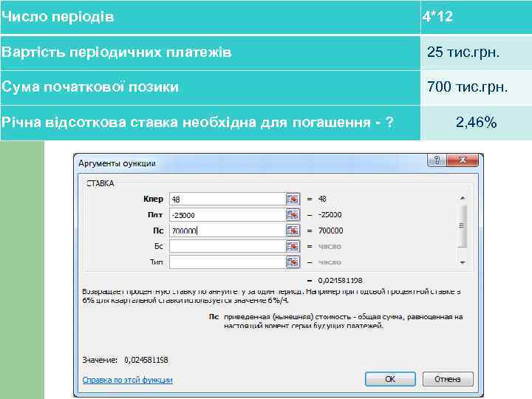
Task: Click the computed 0,024581198 value beside the equals sign
Action: click(340, 281)
